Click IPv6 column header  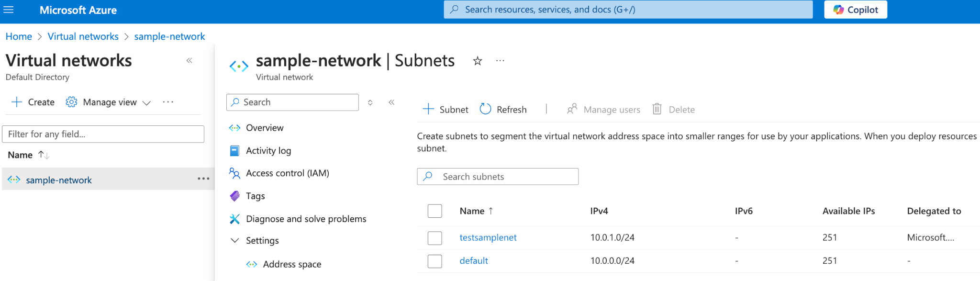click(744, 211)
